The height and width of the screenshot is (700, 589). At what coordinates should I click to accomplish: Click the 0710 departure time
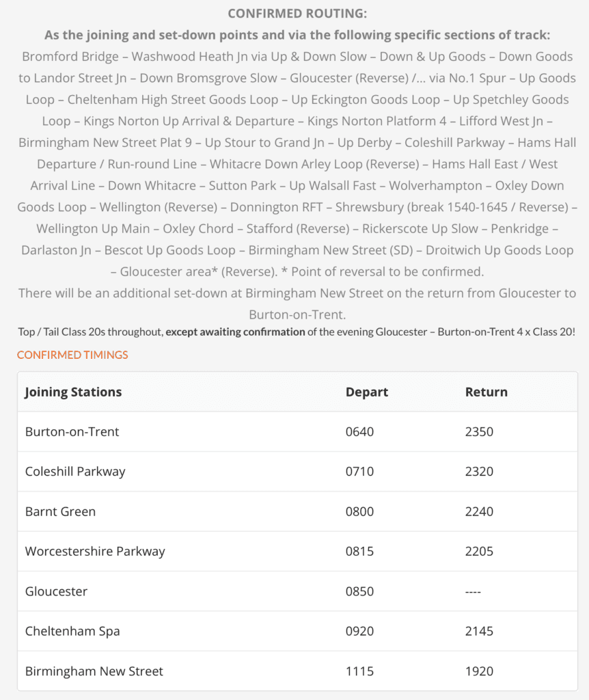360,471
